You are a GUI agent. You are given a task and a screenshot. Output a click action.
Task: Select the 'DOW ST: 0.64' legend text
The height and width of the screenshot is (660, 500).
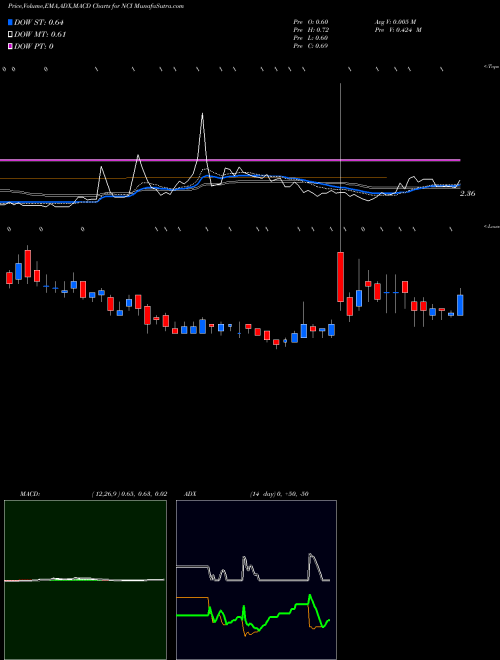tap(39, 22)
